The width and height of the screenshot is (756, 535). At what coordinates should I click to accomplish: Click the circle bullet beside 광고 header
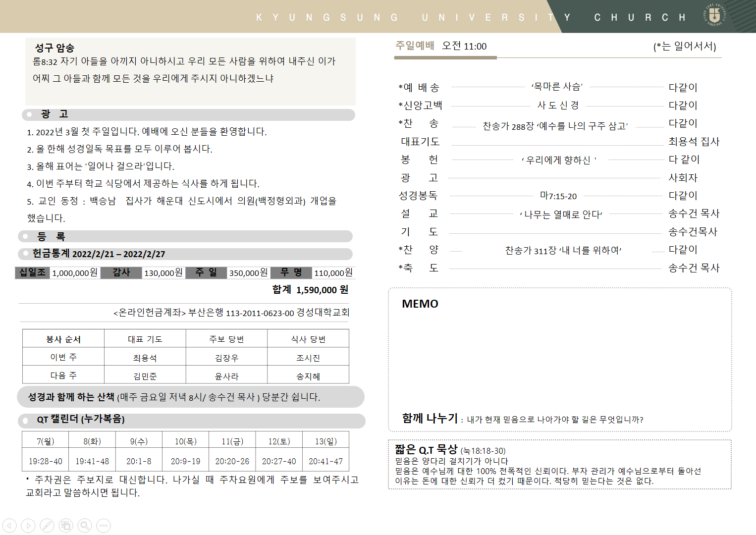coord(29,114)
